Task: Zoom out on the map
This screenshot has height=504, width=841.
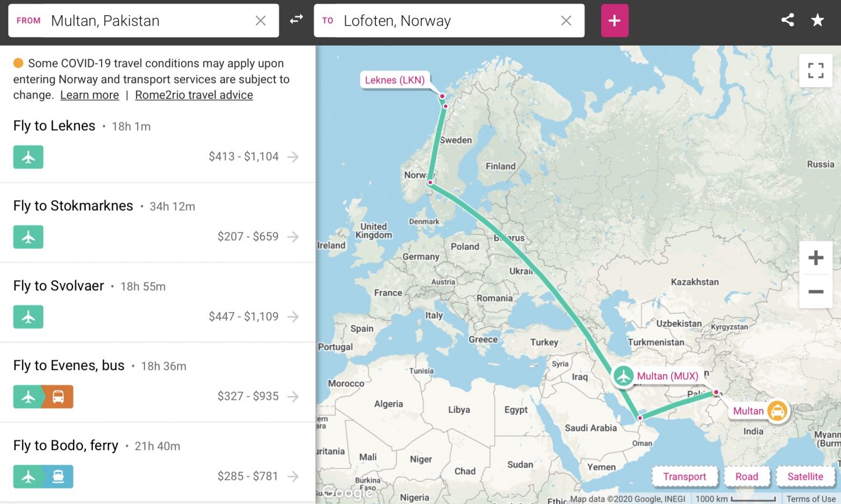Action: 815,291
